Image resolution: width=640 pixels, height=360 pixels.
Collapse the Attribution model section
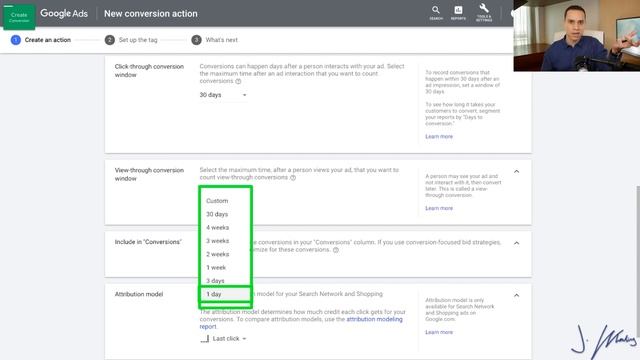coord(516,295)
